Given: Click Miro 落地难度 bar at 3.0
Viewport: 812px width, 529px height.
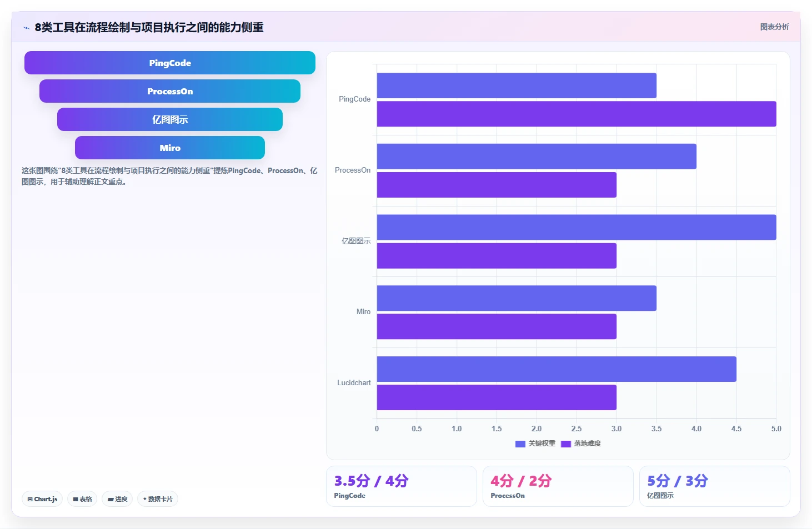Looking at the screenshot, I should click(497, 326).
